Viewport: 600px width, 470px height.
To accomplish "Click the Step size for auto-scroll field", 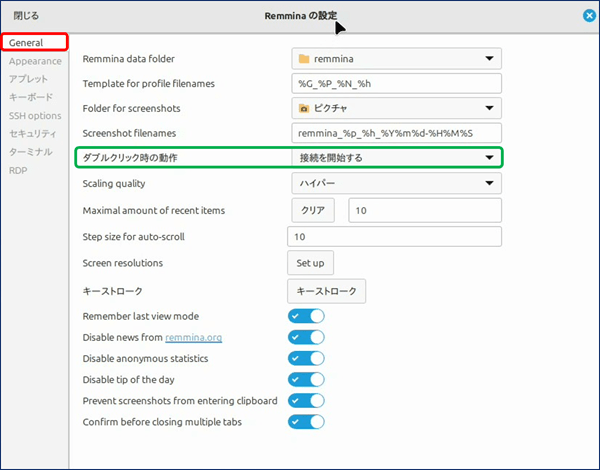I will point(394,237).
